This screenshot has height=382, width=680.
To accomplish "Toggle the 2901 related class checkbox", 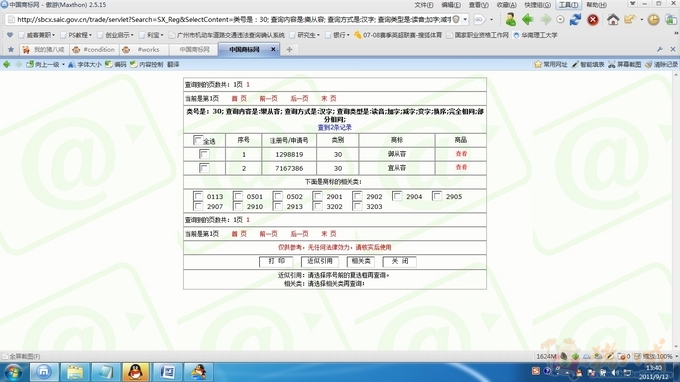I will [317, 196].
